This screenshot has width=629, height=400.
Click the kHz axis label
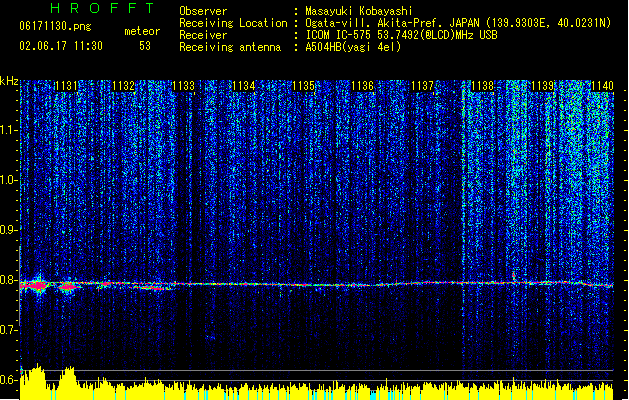click(9, 81)
